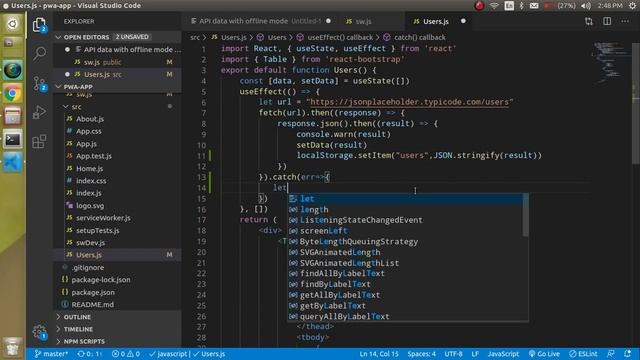Image resolution: width=640 pixels, height=360 pixels.
Task: Choose the 'length' autocomplete suggestion
Action: point(405,209)
